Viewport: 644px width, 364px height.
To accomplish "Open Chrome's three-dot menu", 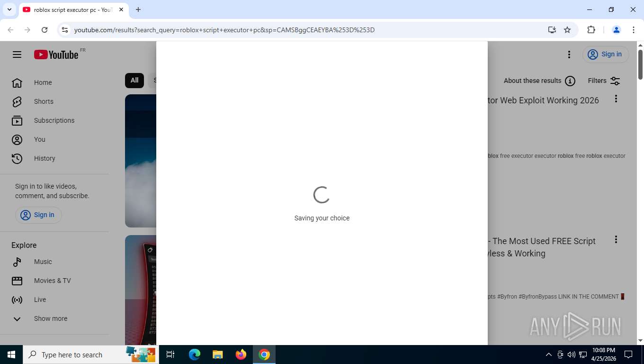I will (x=634, y=30).
